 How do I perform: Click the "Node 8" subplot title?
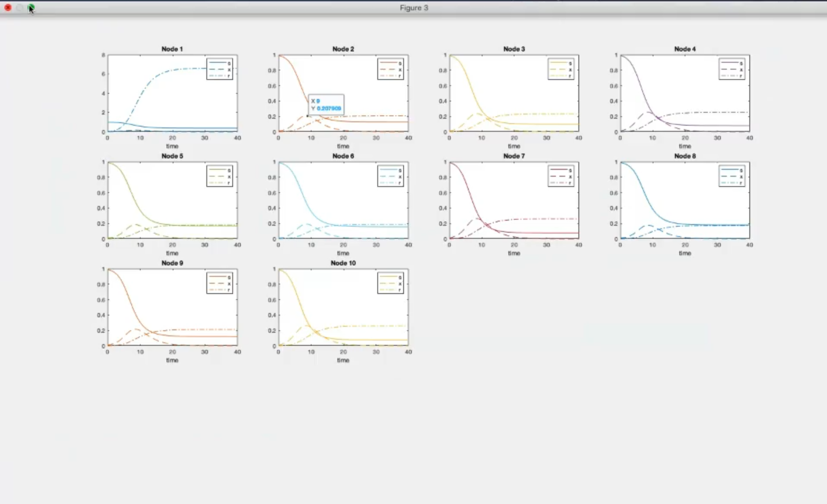[685, 156]
